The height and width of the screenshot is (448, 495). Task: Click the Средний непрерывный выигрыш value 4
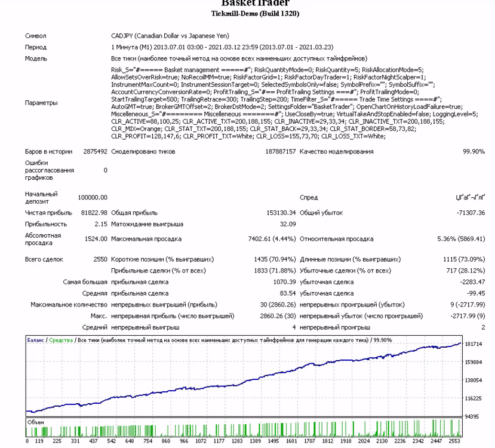pos(294,328)
